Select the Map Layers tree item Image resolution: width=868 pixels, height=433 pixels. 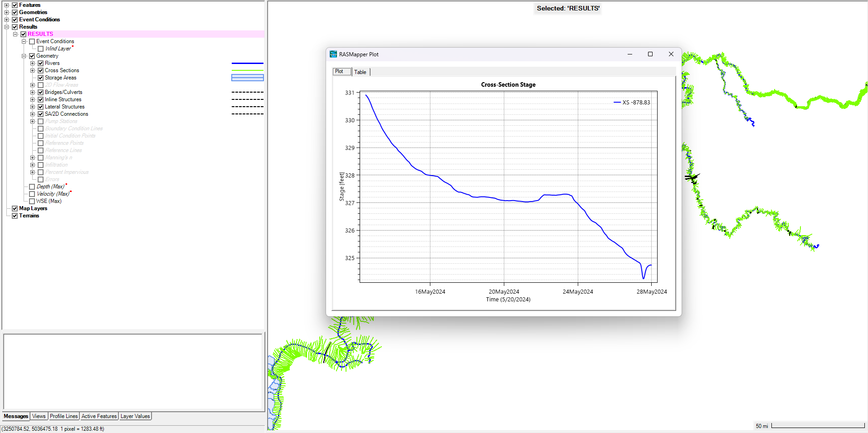(33, 208)
